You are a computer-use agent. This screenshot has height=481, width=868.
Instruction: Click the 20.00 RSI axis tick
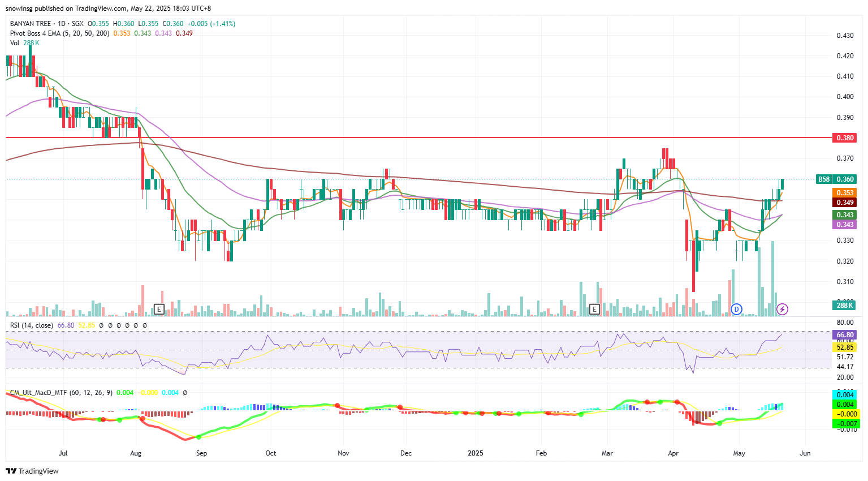845,377
